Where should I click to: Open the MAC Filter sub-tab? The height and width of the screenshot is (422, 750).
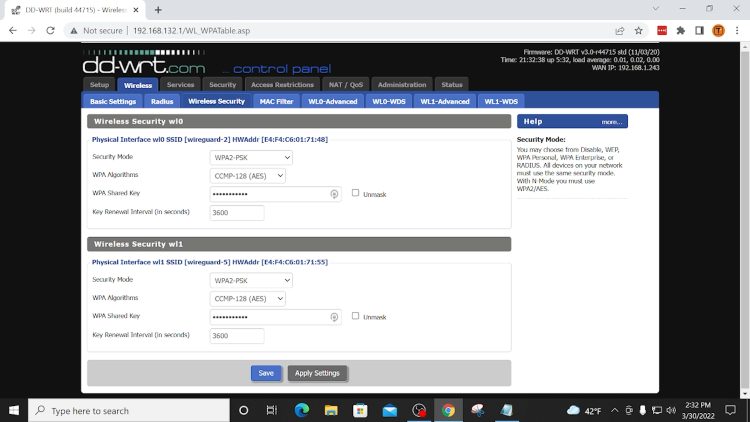point(276,101)
